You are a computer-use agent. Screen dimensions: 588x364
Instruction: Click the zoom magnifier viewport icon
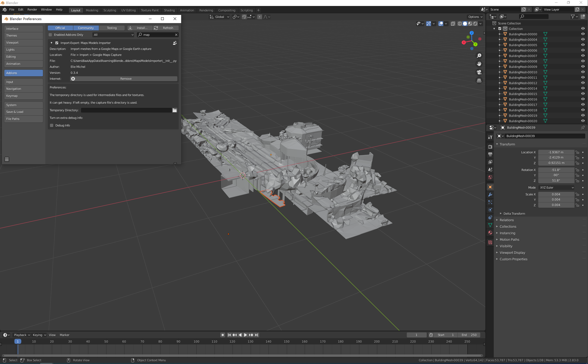(479, 56)
